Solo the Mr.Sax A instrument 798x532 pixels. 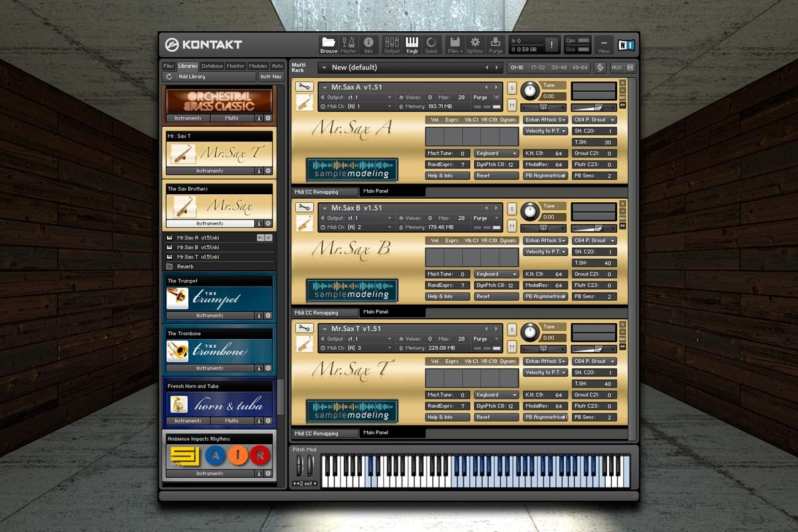pos(512,88)
